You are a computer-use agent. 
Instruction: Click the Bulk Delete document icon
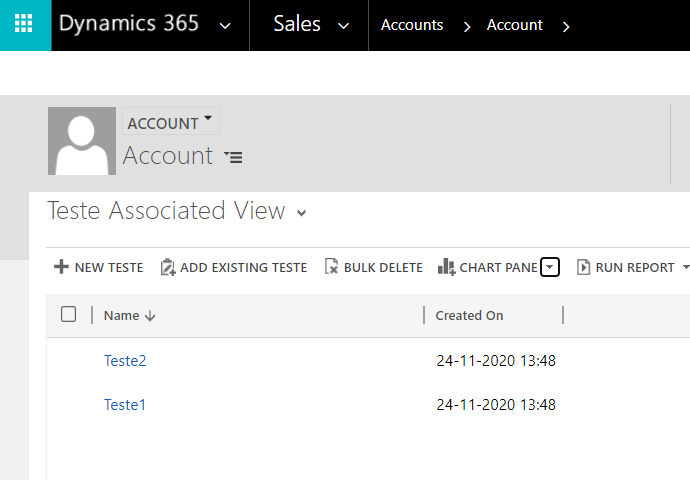pos(331,267)
